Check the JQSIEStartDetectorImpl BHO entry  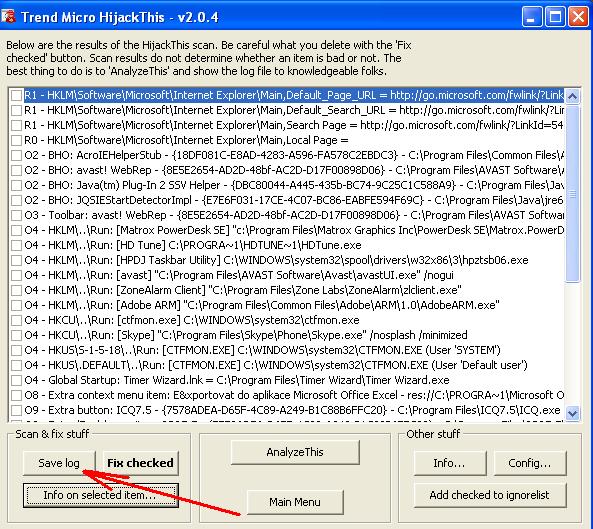point(16,200)
